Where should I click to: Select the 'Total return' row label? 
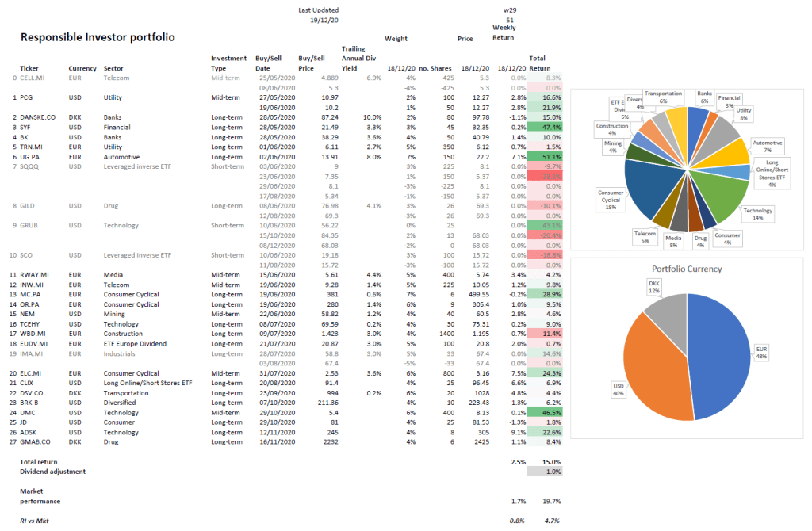coord(39,461)
